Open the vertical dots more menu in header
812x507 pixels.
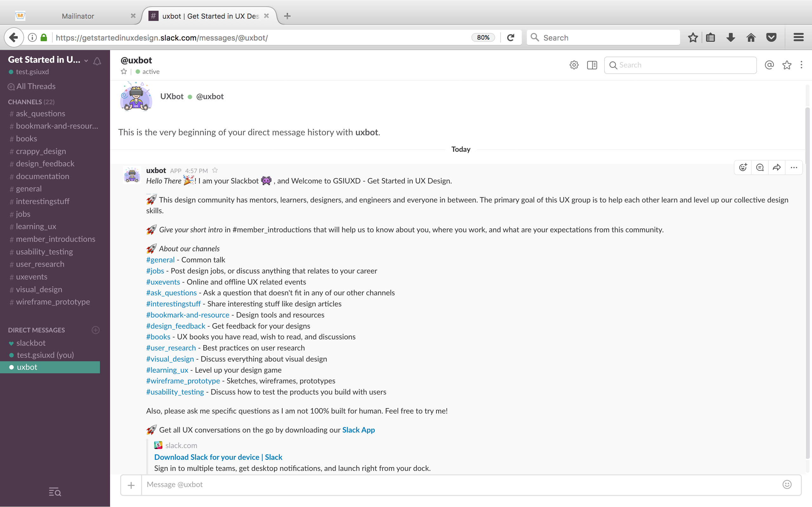click(802, 65)
